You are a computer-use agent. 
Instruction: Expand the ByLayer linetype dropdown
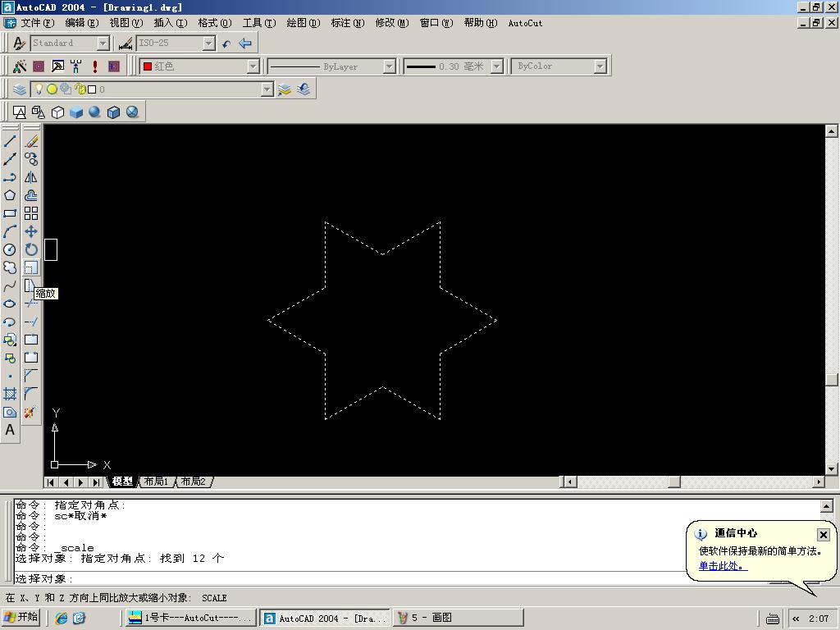coord(389,66)
